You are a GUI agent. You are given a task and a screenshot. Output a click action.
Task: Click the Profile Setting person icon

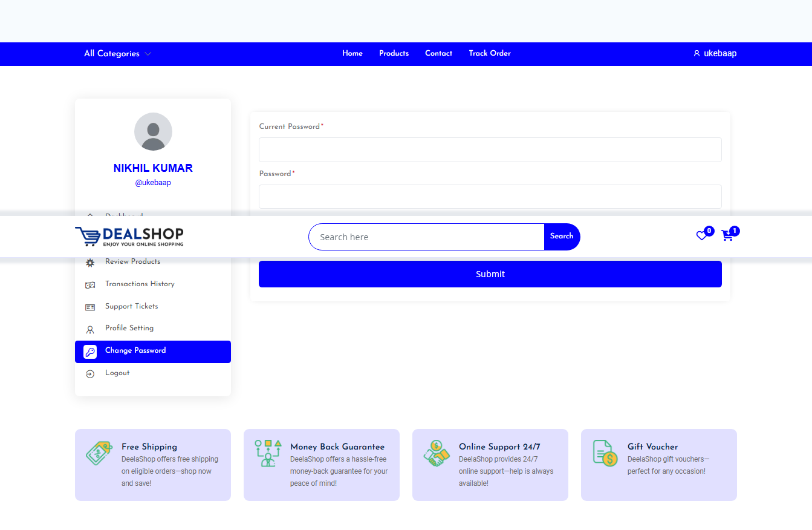point(90,329)
